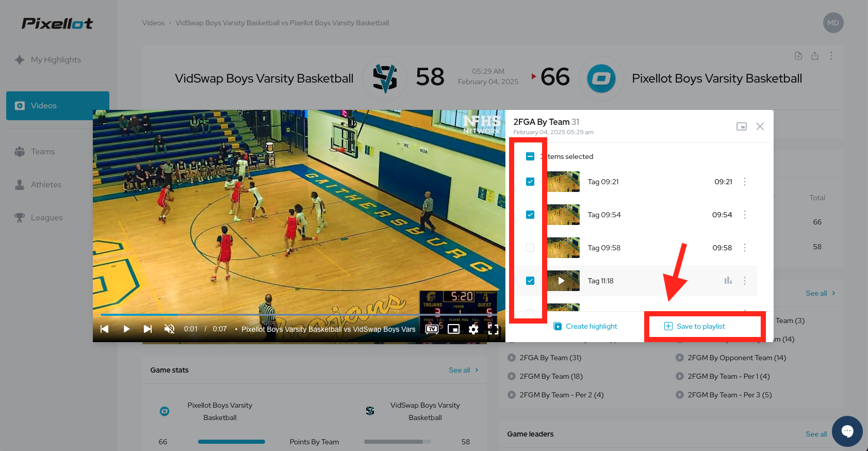Skip to the previous clip
This screenshot has height=451, width=868.
104,329
